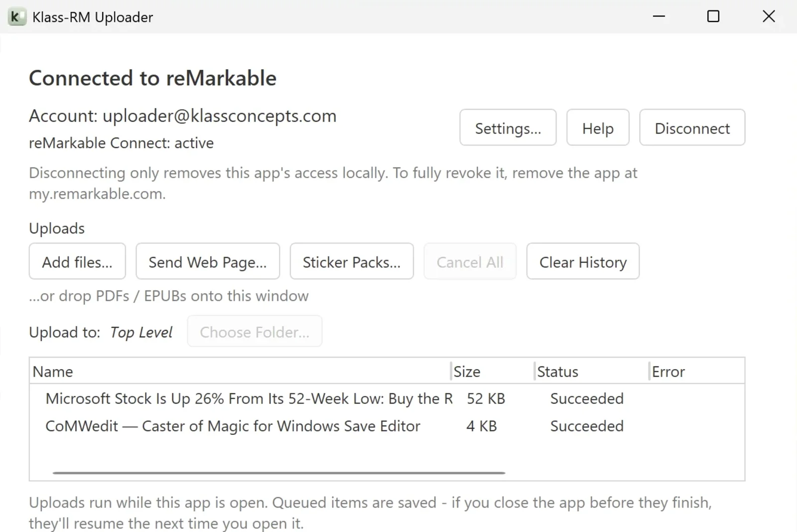Click Choose Folder... button

[x=255, y=331]
